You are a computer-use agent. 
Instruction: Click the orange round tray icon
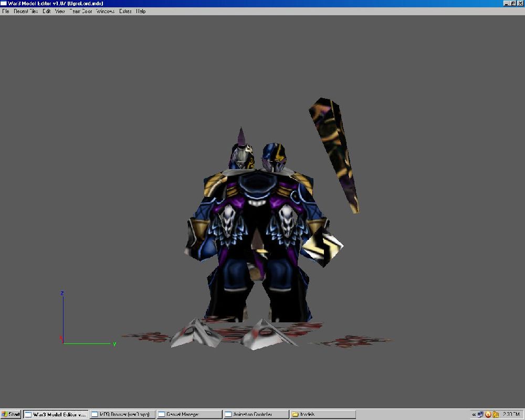point(488,414)
